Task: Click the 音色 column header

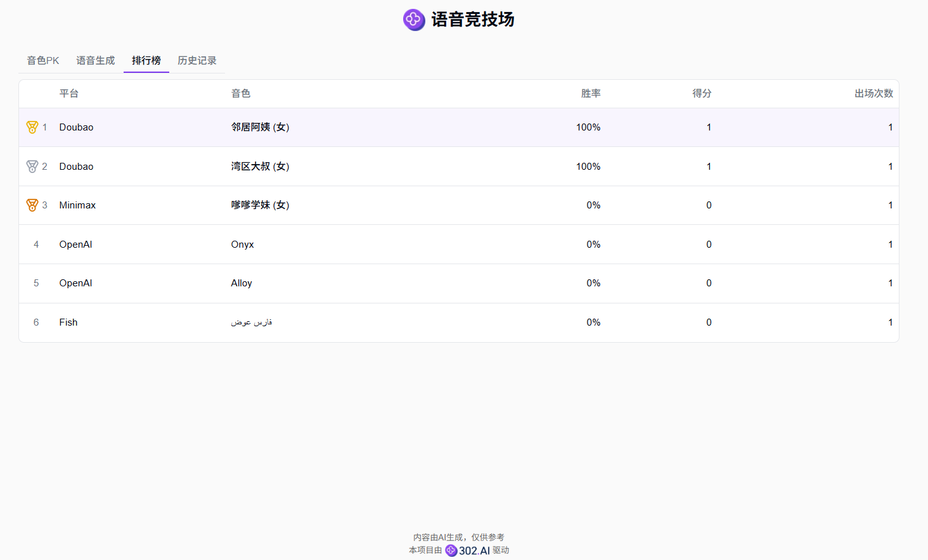Action: (241, 94)
